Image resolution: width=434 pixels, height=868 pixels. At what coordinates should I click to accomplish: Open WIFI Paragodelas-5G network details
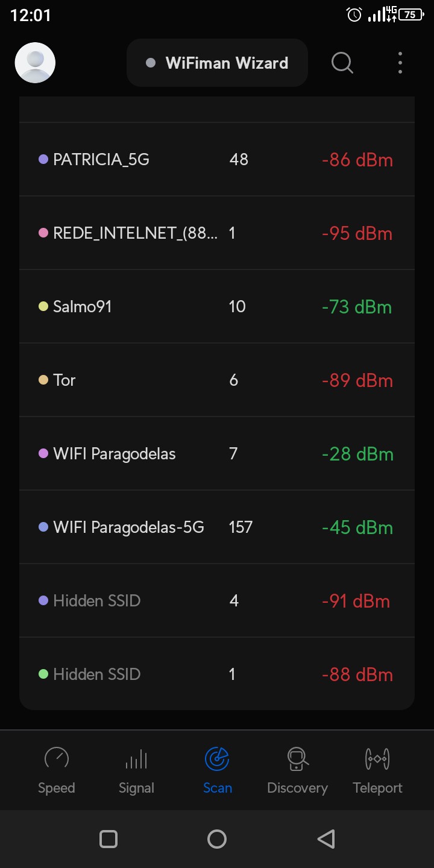(217, 527)
